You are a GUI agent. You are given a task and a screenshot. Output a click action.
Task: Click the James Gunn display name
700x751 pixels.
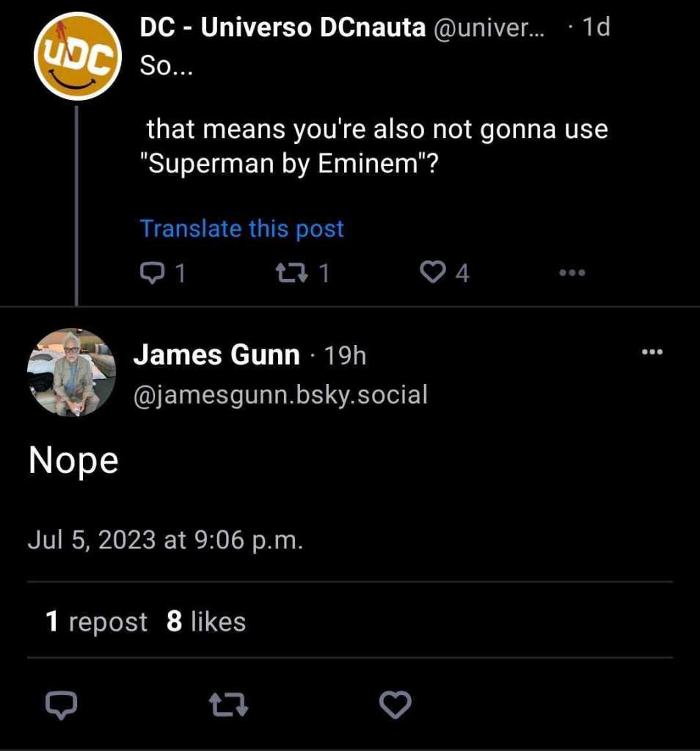pyautogui.click(x=216, y=356)
